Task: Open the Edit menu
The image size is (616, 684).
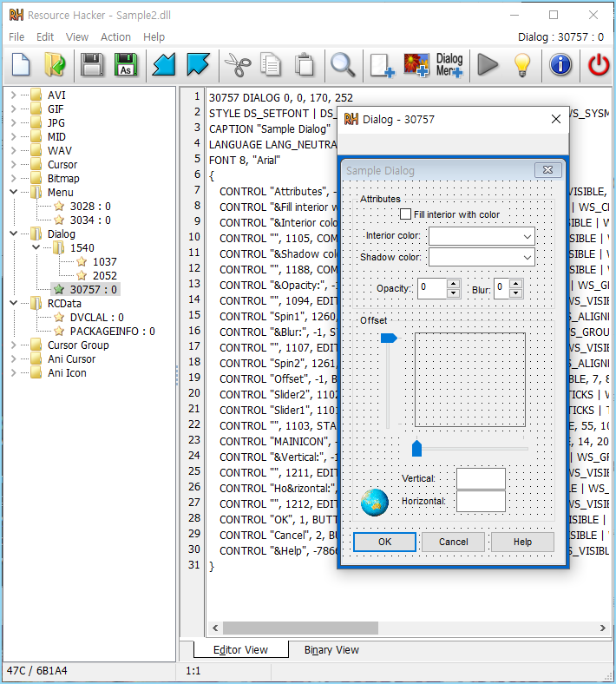Action: pyautogui.click(x=45, y=37)
